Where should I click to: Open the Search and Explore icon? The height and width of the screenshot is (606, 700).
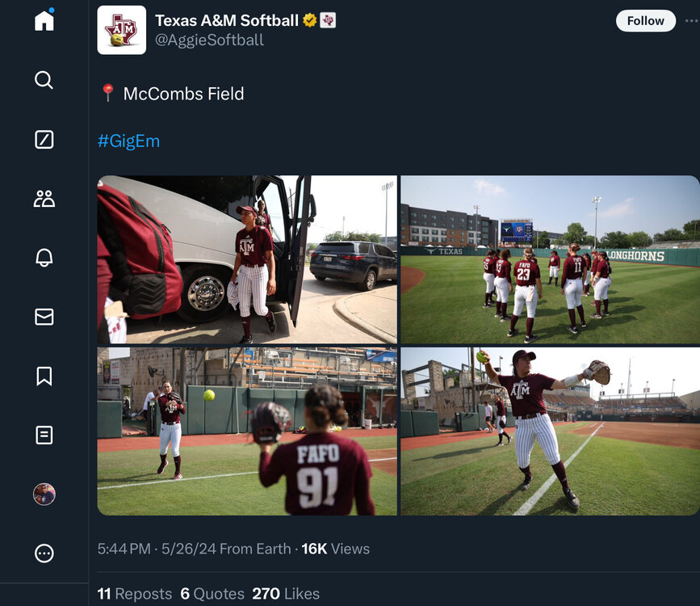44,80
